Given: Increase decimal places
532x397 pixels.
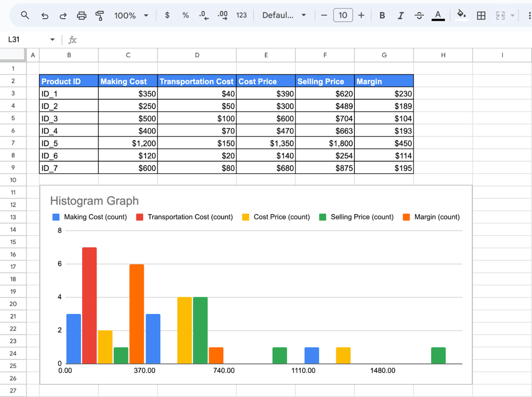Looking at the screenshot, I should (x=223, y=16).
